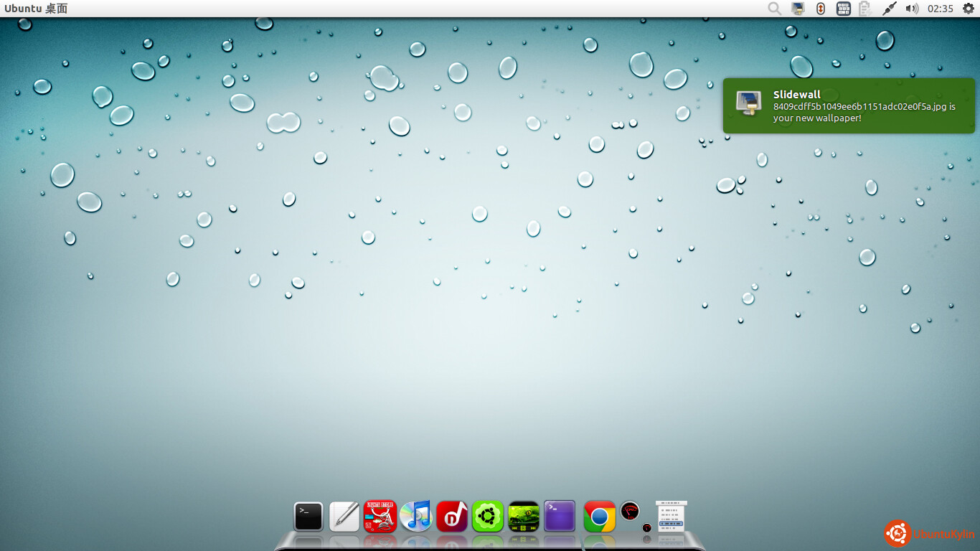Screen dimensions: 980x551
Task: Open the red Ubuntu Store icon
Action: click(380, 516)
